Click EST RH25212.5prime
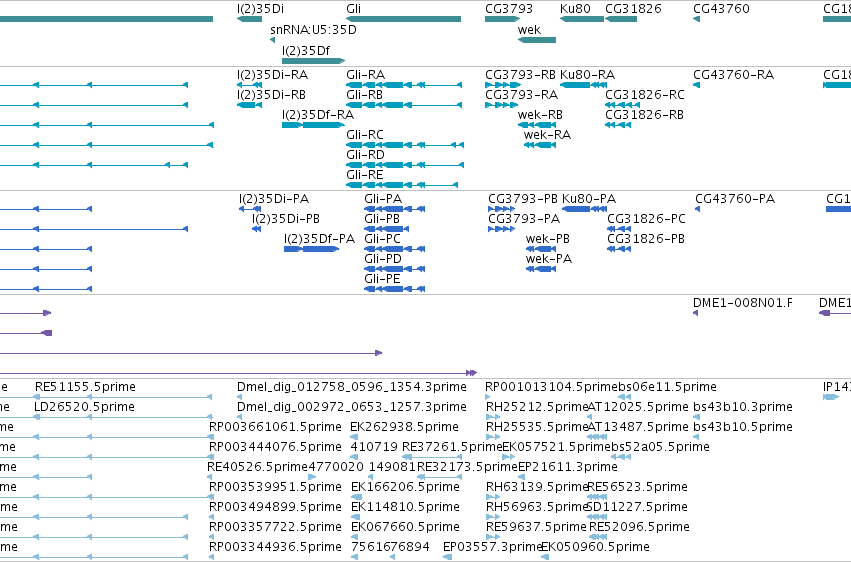This screenshot has width=851, height=562. [537, 407]
